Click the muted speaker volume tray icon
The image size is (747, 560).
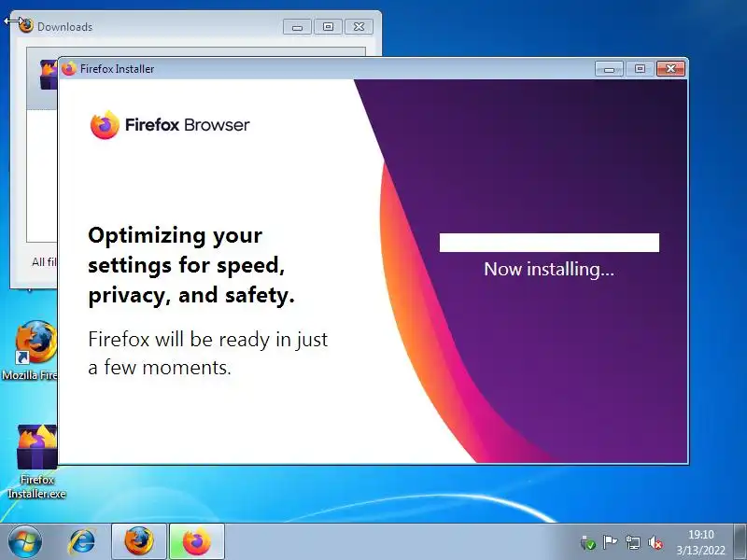[x=655, y=542]
